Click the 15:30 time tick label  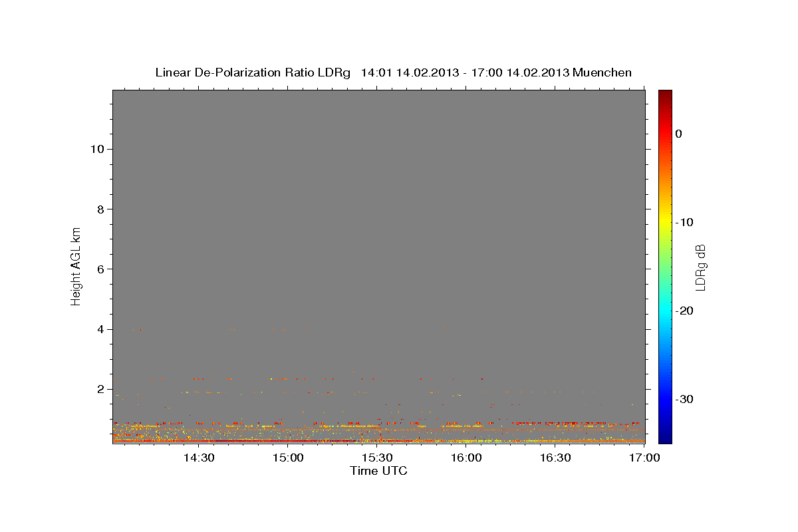tap(377, 458)
